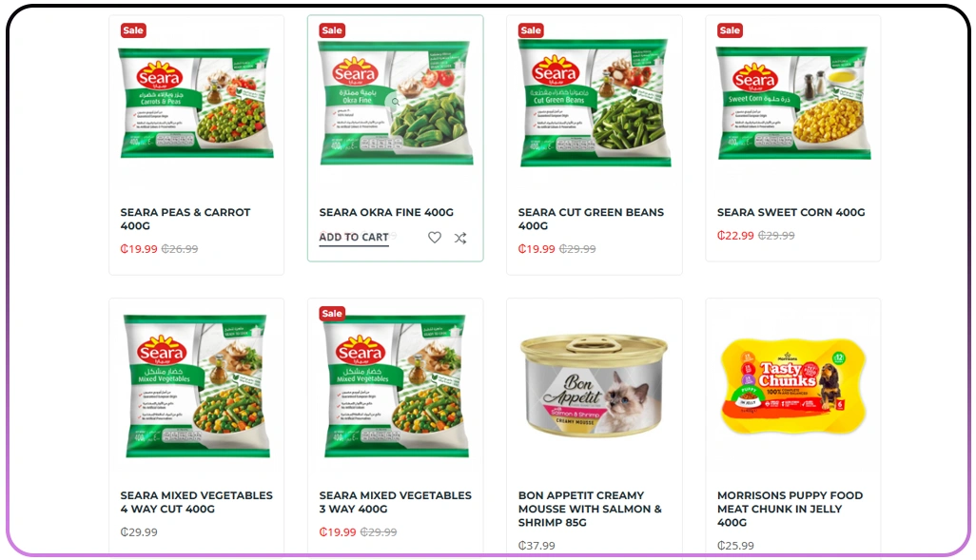
Task: Open Seara Mixed Vegetables 3 Way link
Action: [x=396, y=502]
